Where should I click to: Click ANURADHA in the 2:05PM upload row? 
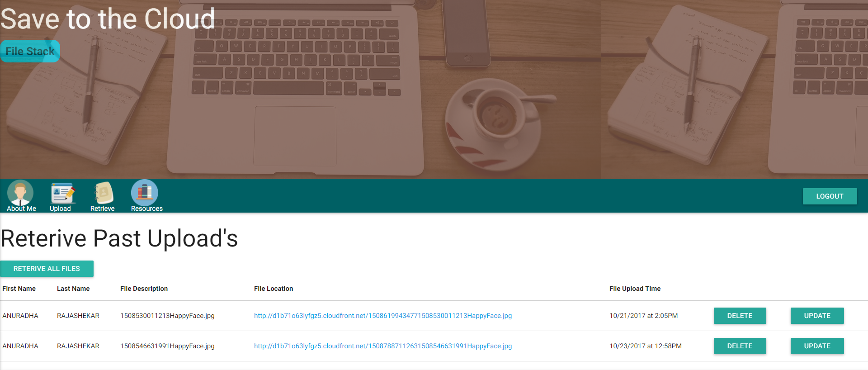click(20, 316)
